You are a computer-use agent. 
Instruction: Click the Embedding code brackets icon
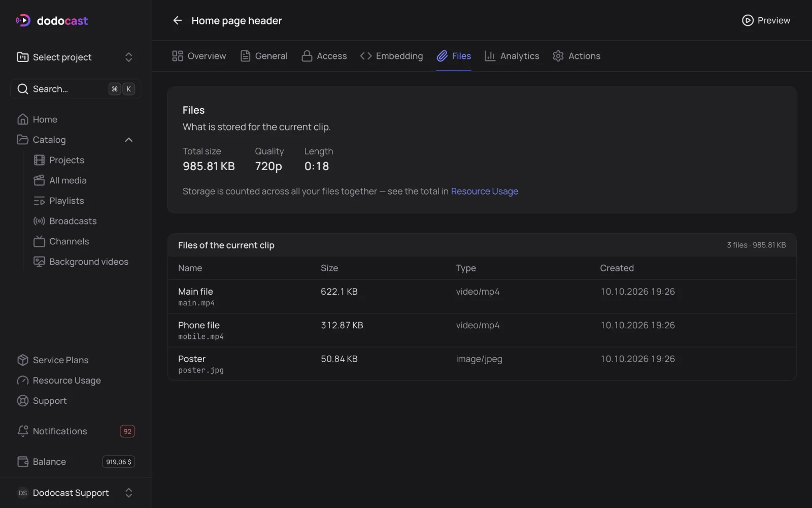(366, 56)
